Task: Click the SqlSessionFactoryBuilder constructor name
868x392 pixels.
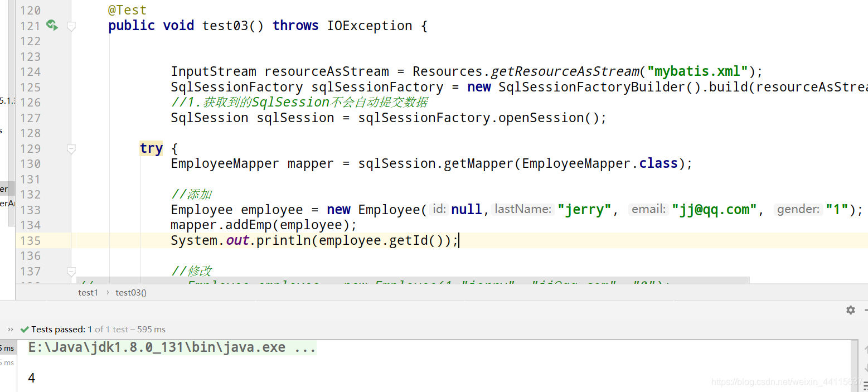Action: [x=591, y=88]
